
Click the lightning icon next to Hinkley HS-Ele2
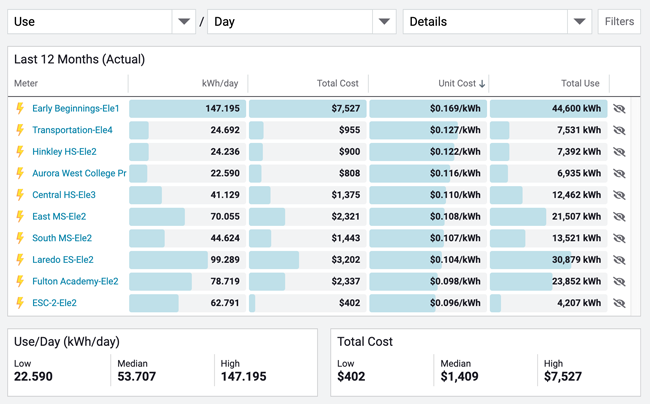coord(19,152)
